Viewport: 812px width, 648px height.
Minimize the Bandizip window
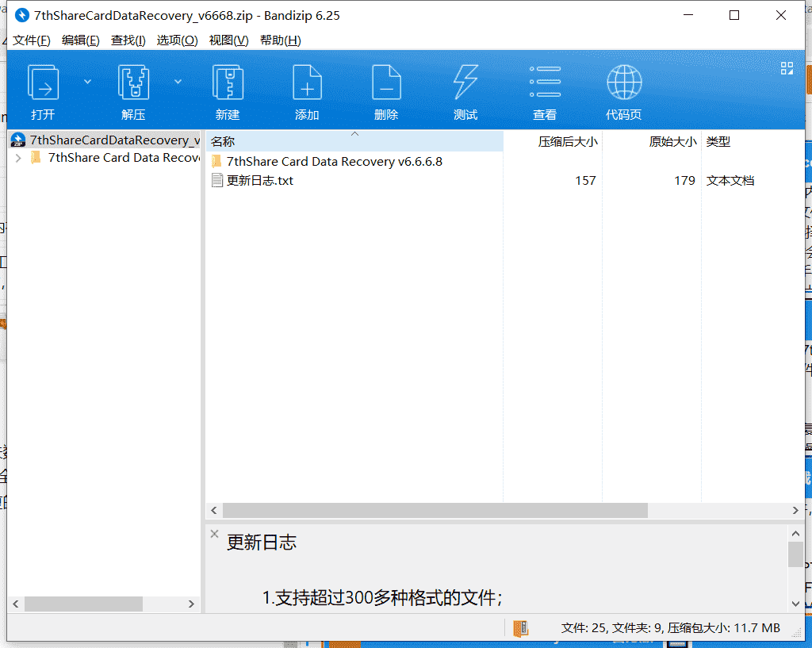click(x=688, y=15)
